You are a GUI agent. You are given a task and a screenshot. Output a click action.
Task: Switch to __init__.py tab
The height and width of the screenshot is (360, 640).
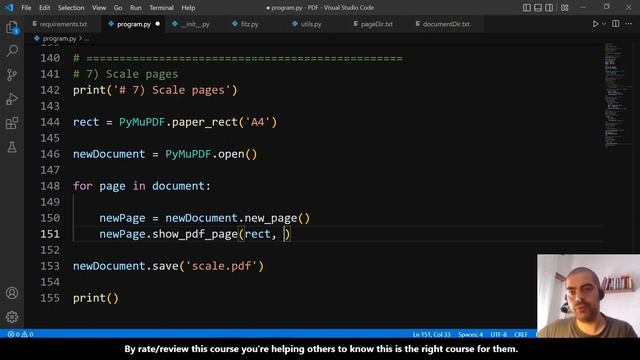click(x=195, y=24)
